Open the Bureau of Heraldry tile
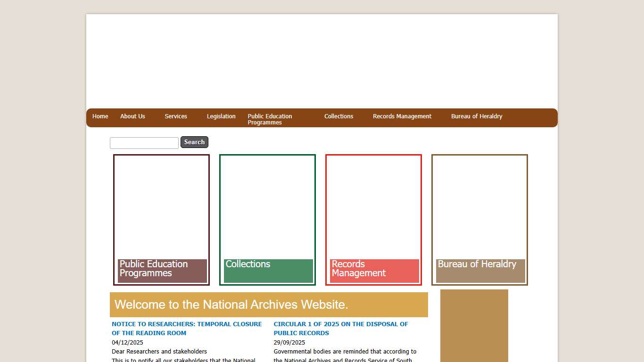 pyautogui.click(x=479, y=220)
